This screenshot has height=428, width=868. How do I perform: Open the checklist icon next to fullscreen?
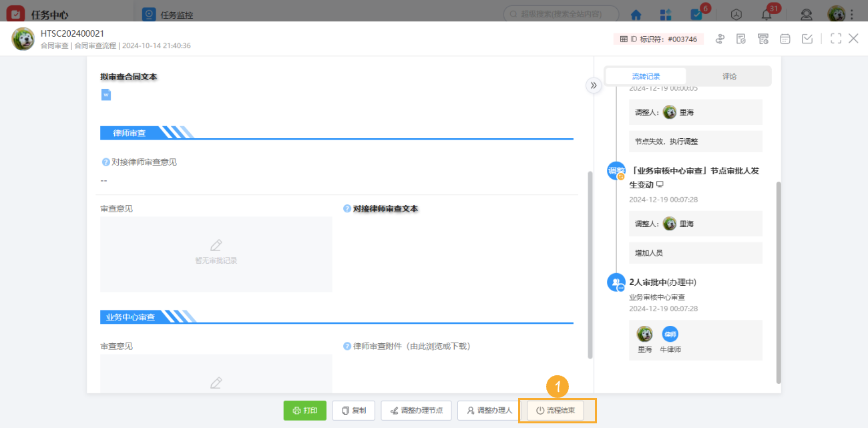[807, 39]
